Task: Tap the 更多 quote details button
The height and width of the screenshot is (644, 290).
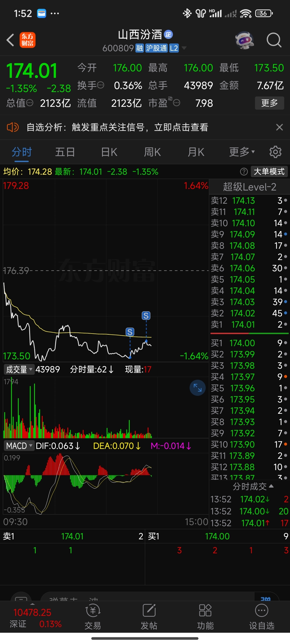Action: click(270, 103)
